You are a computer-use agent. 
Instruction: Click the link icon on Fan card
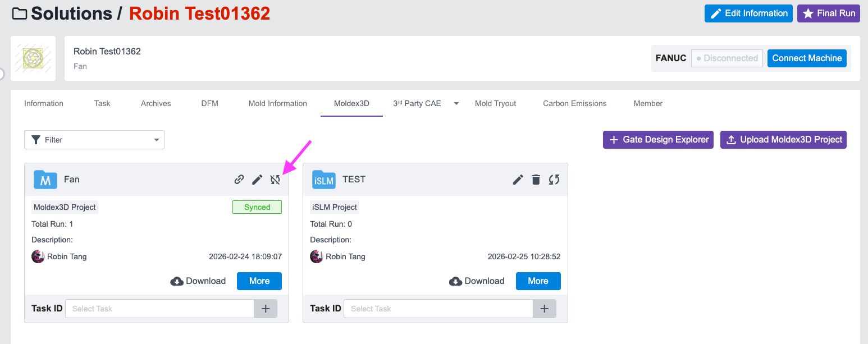click(x=239, y=180)
